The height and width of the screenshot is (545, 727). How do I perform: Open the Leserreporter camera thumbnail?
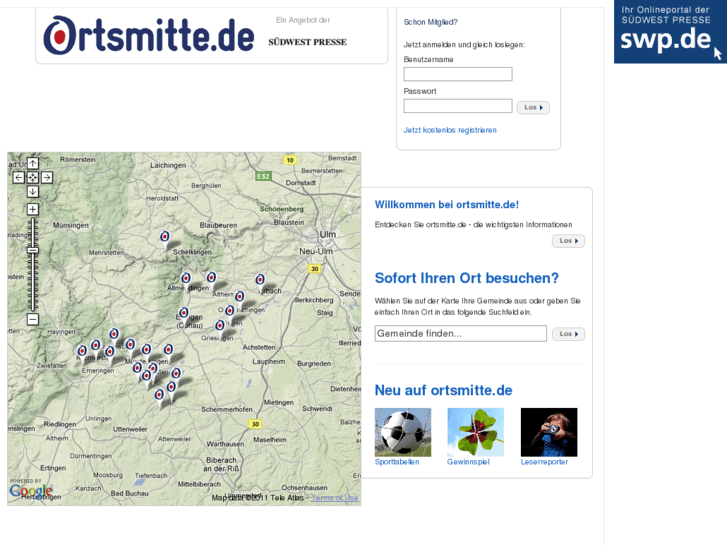549,432
